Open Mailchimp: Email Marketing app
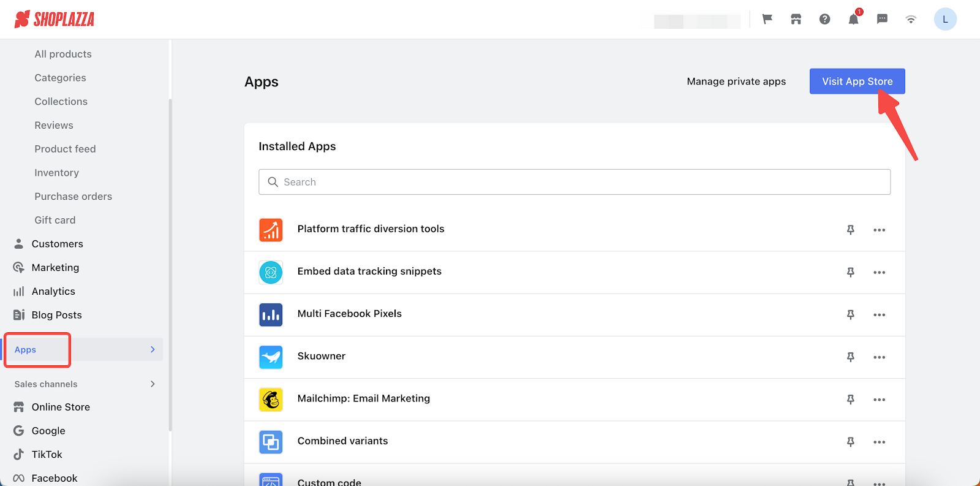Image resolution: width=980 pixels, height=486 pixels. 363,398
